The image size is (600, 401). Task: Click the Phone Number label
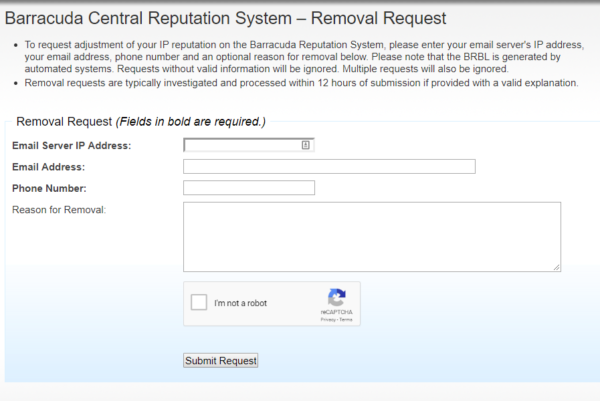click(x=49, y=188)
